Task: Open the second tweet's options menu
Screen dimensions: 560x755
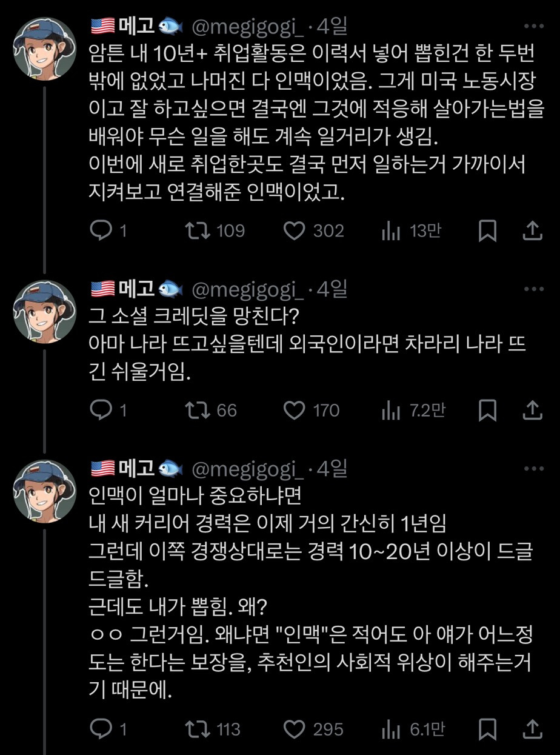Action: [533, 290]
